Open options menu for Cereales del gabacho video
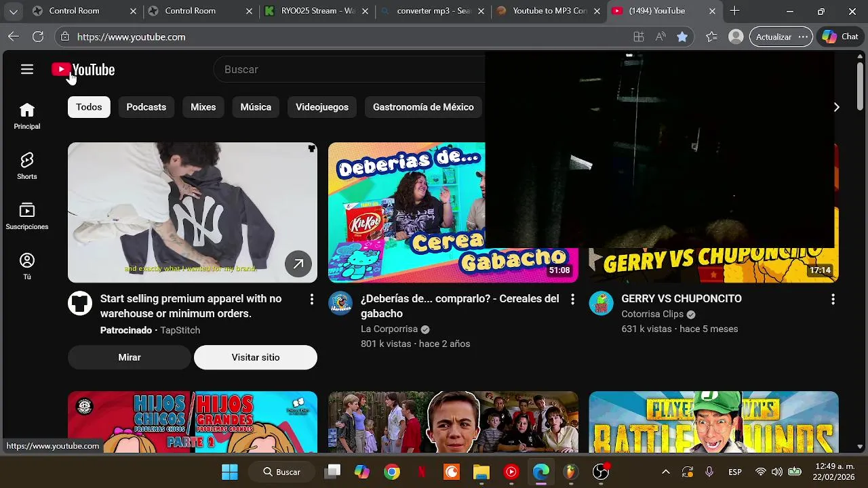The height and width of the screenshot is (488, 868). (572, 299)
